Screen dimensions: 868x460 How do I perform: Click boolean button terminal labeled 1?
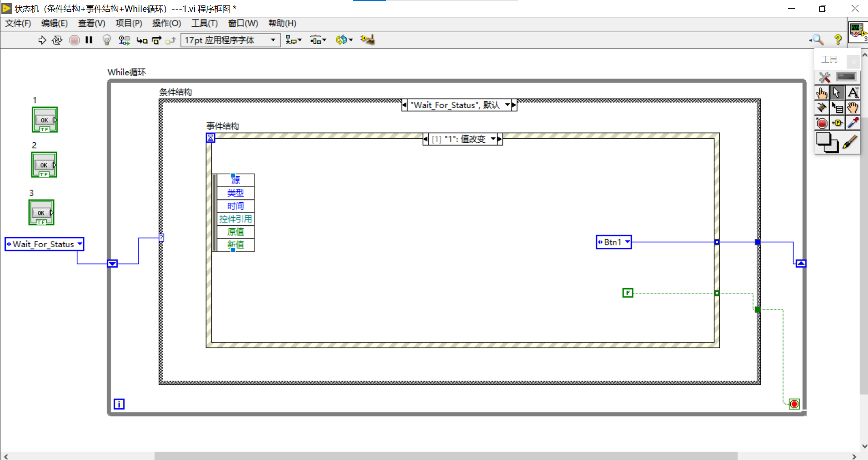click(45, 120)
